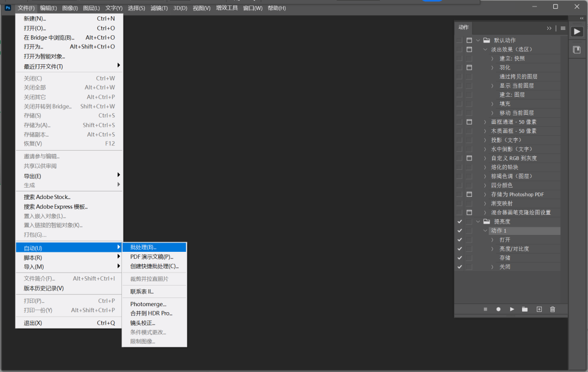Uncheck the 提亮度 set checkmark
This screenshot has height=372, width=588.
coord(460,221)
